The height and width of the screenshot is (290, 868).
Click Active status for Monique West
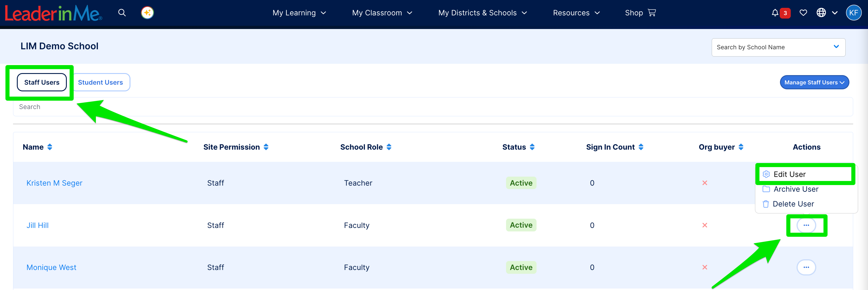pyautogui.click(x=521, y=267)
